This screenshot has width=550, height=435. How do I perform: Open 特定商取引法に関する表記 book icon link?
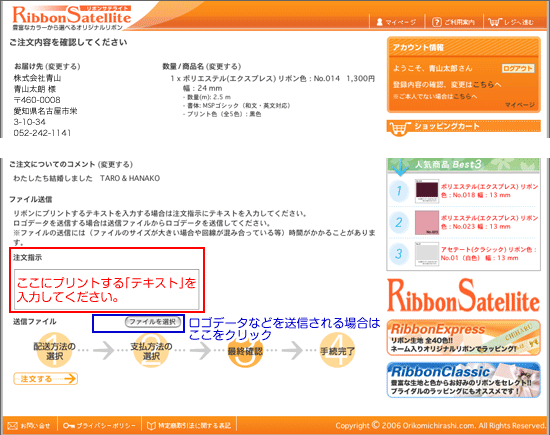[151, 426]
